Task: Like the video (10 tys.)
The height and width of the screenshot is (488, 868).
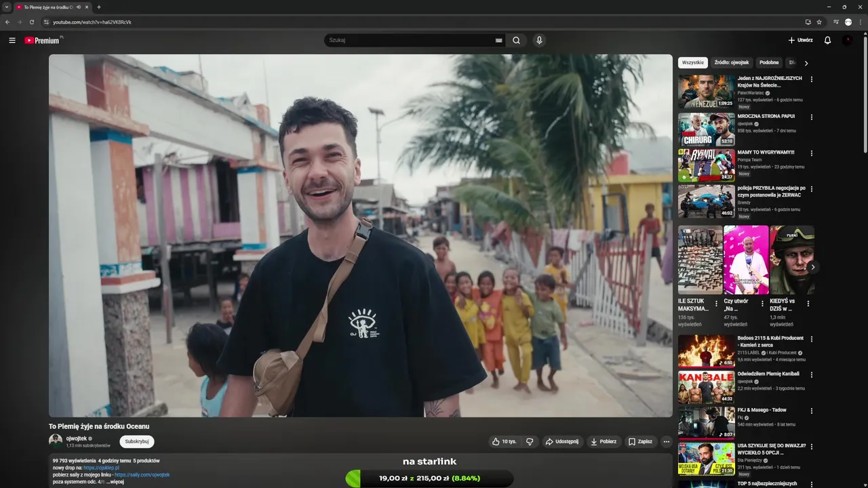Action: [x=504, y=441]
